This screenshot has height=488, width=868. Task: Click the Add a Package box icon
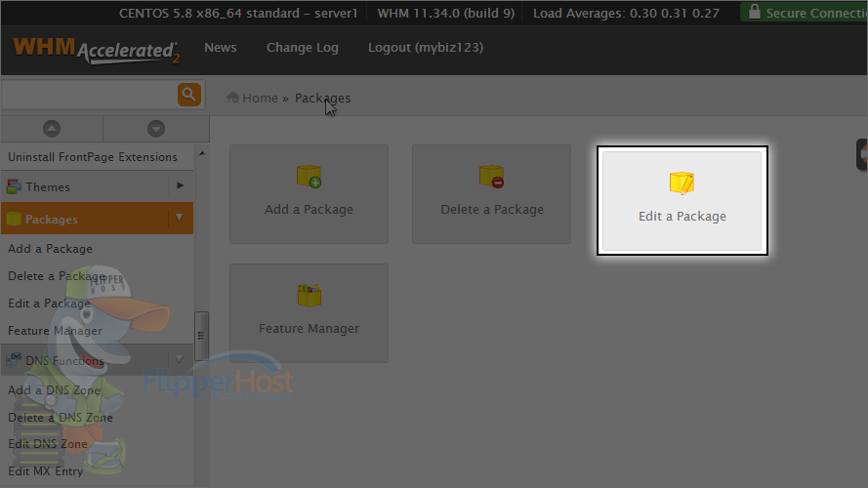pyautogui.click(x=309, y=177)
